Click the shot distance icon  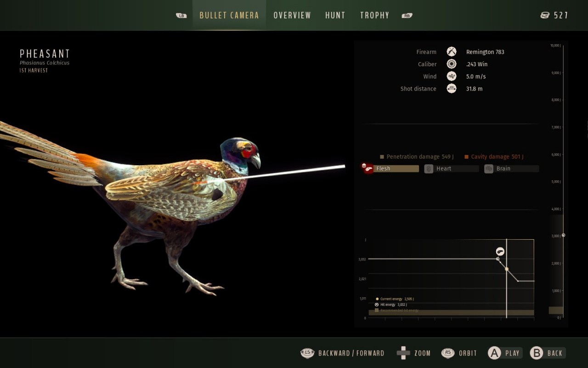click(x=452, y=88)
